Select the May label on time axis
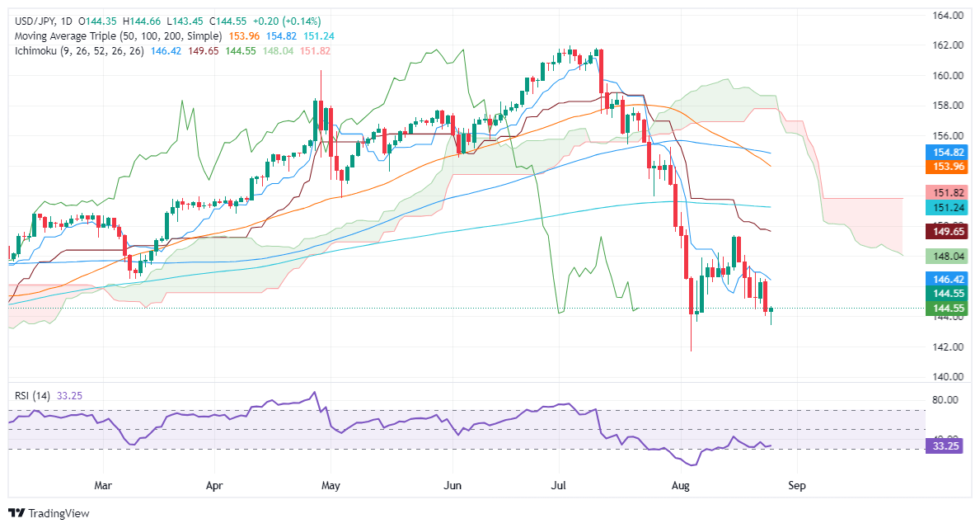 [x=331, y=485]
